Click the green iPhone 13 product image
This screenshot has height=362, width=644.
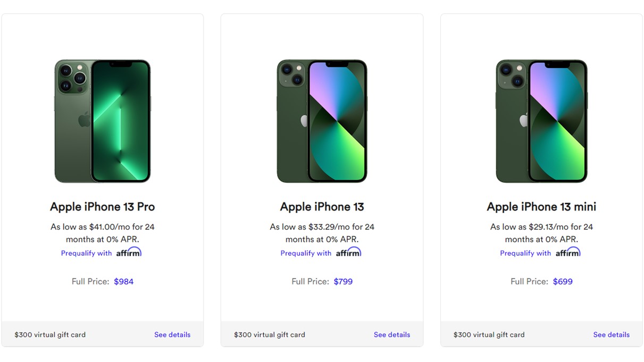click(x=322, y=121)
